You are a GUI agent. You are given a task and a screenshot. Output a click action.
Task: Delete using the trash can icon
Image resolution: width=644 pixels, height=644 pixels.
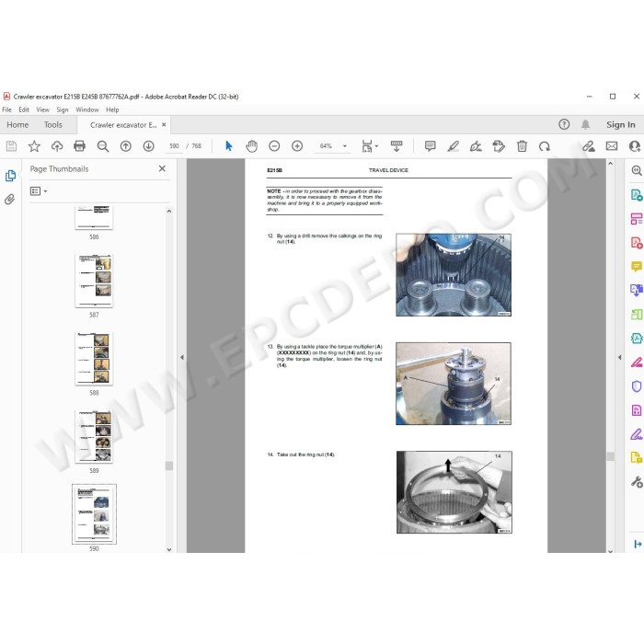(x=522, y=146)
